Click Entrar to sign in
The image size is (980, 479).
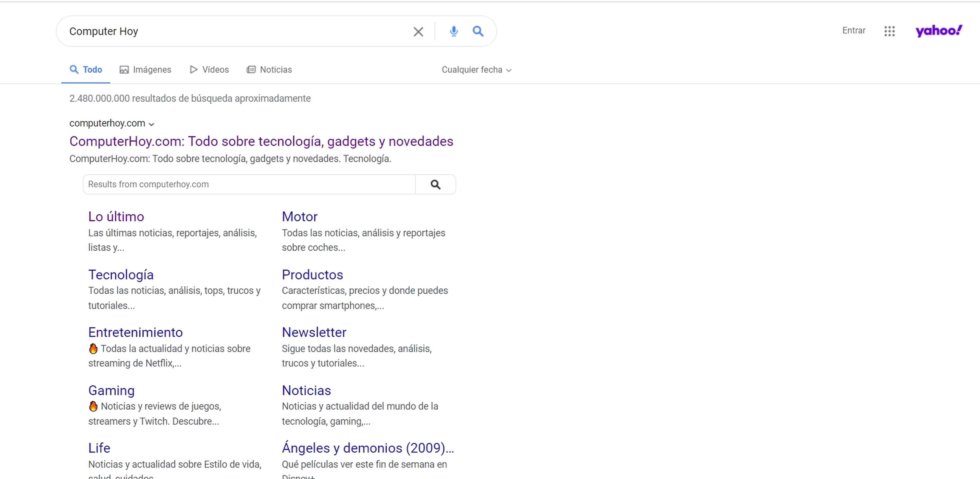[853, 30]
